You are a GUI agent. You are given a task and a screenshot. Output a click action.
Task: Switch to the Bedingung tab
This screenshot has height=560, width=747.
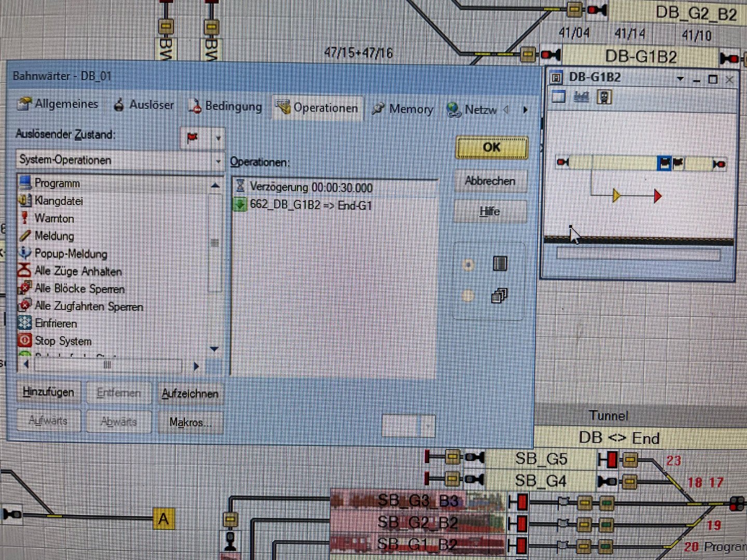point(226,106)
